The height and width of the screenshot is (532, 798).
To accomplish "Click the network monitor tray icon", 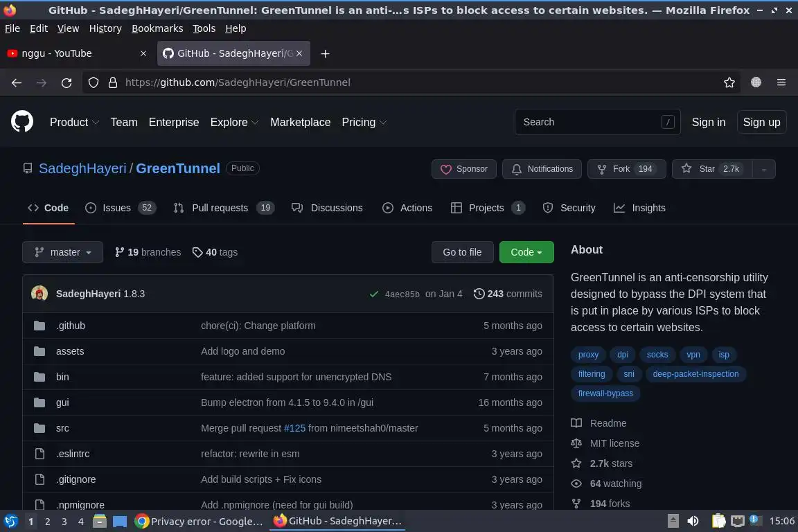I will pyautogui.click(x=738, y=521).
